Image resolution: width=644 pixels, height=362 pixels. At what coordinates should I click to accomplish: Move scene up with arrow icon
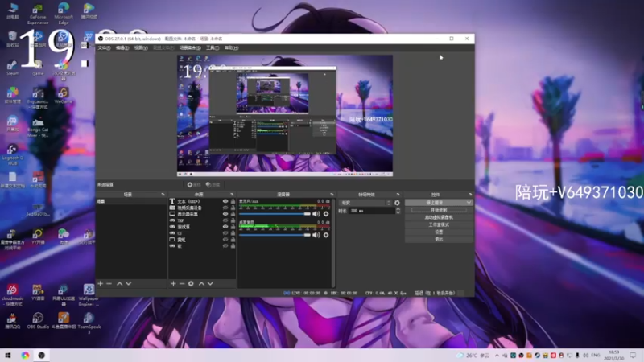pos(119,284)
